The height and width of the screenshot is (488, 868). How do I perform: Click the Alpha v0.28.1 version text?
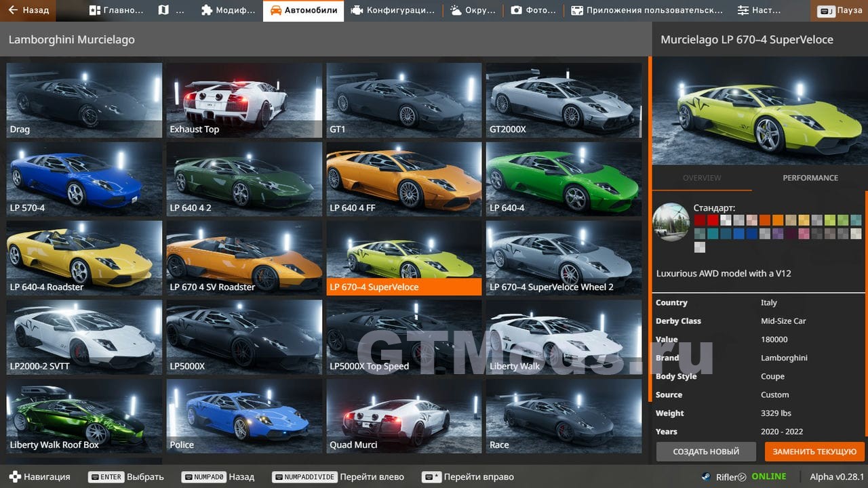tap(837, 476)
